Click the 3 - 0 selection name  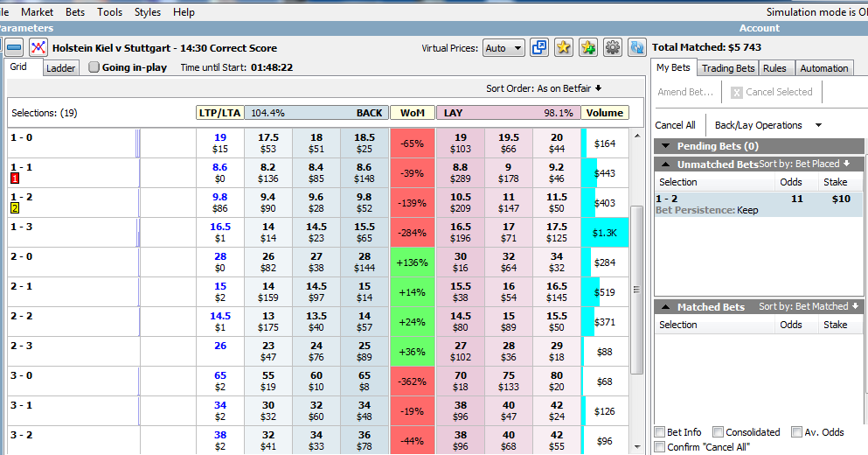(21, 375)
